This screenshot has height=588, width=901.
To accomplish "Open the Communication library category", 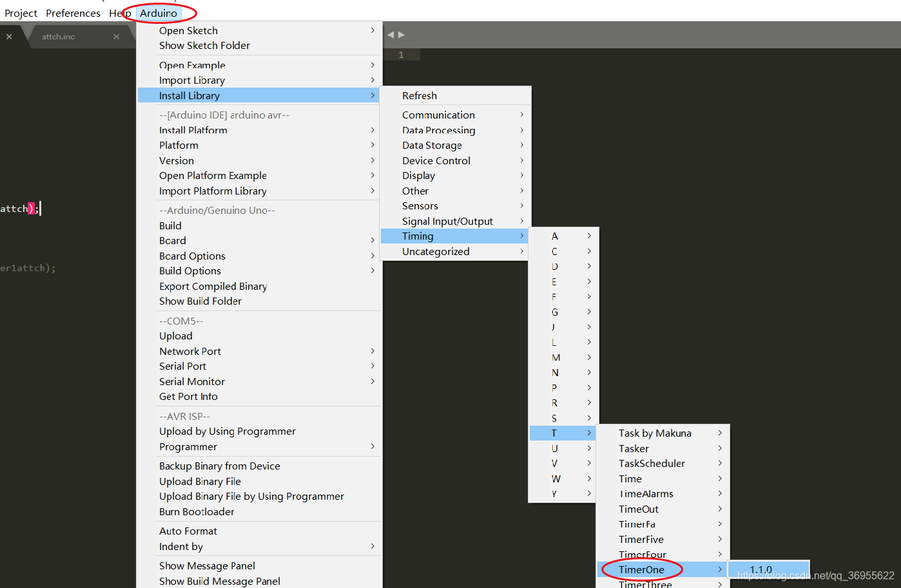I will coord(455,115).
